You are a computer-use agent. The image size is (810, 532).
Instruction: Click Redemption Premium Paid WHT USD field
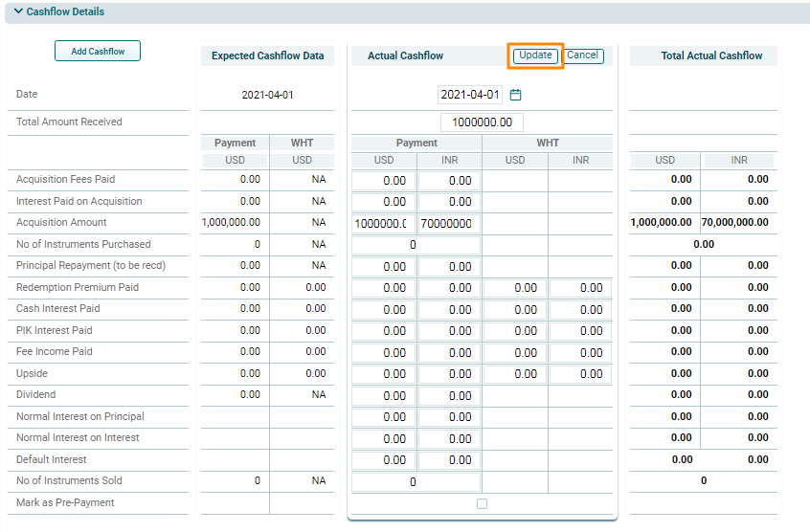(x=515, y=288)
